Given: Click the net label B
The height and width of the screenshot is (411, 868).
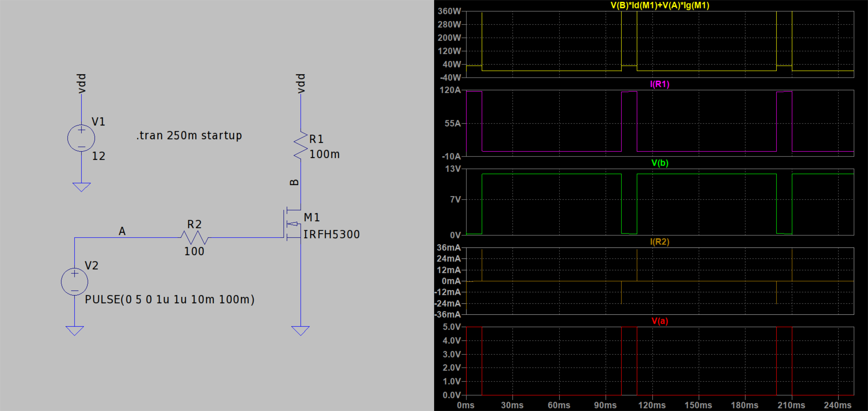Looking at the screenshot, I should [294, 182].
